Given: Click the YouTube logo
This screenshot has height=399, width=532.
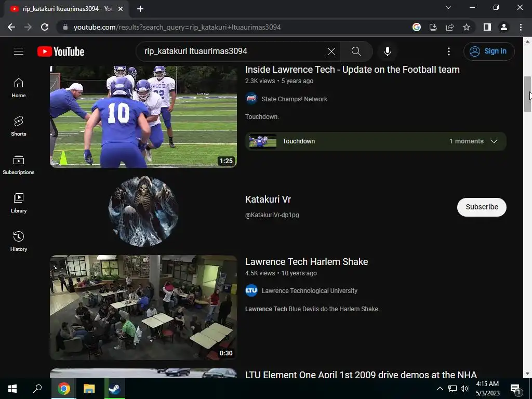Looking at the screenshot, I should click(61, 51).
